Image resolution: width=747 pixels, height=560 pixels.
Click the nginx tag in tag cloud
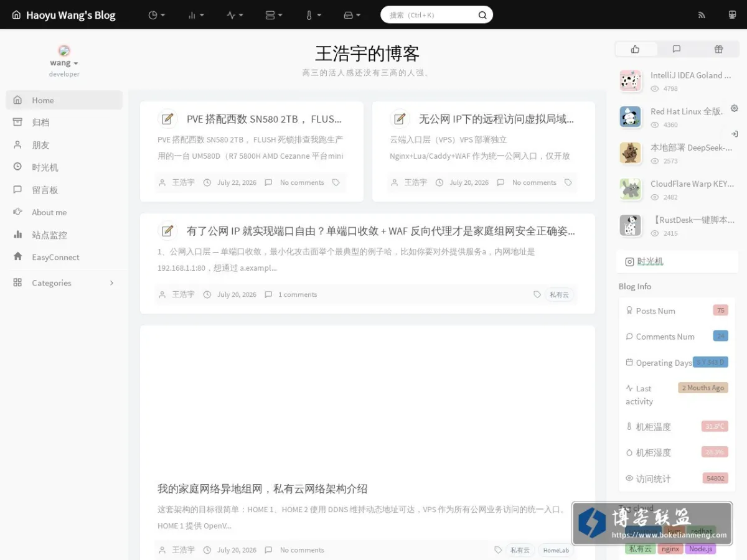point(670,549)
